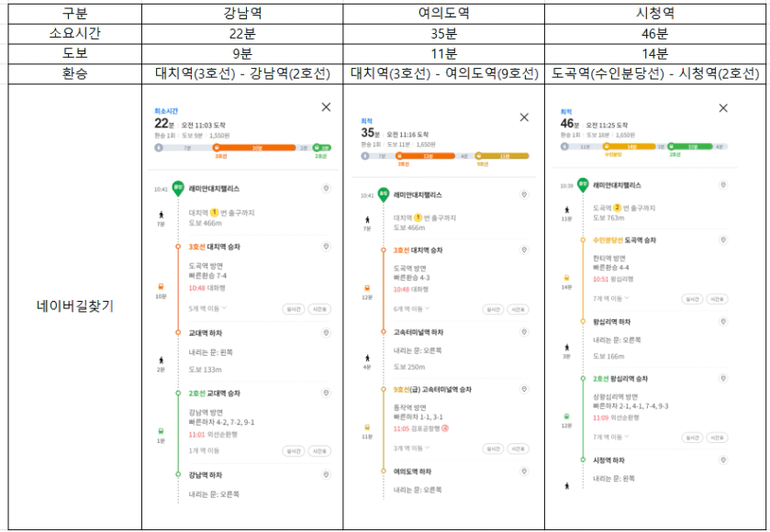
Task: Click location pin for 3호선 대치역 승차 in 22분 route
Action: (x=326, y=247)
